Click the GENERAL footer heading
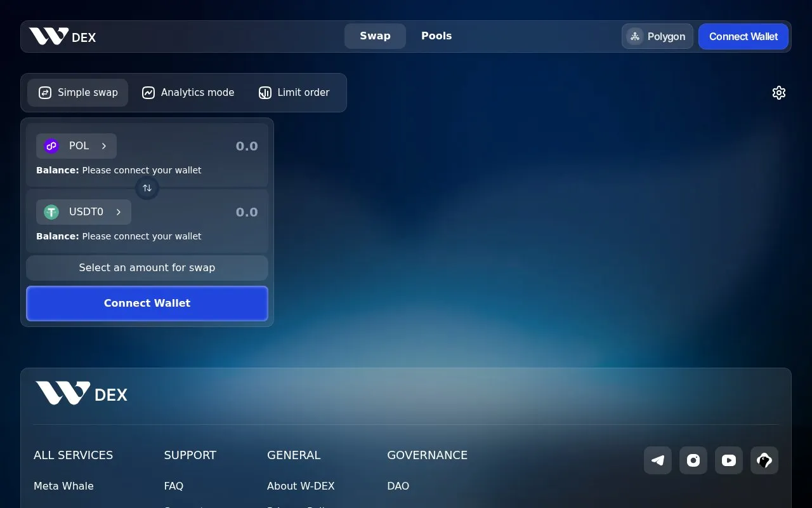 (x=294, y=455)
